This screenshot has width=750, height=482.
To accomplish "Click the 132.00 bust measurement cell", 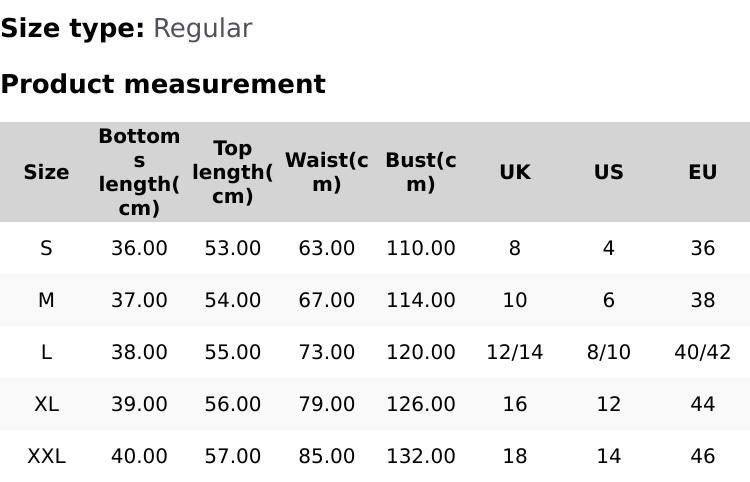I will pos(420,456).
